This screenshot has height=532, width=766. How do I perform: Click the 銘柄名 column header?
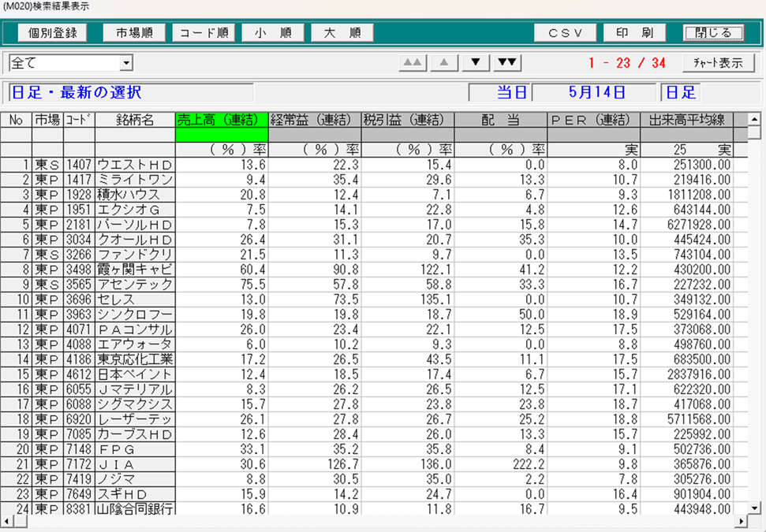tap(136, 120)
